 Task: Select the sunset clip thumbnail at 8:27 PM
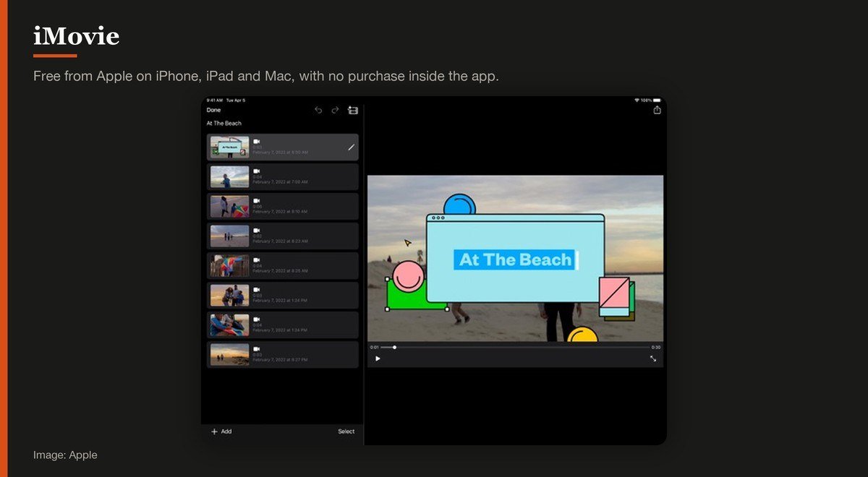(x=229, y=355)
